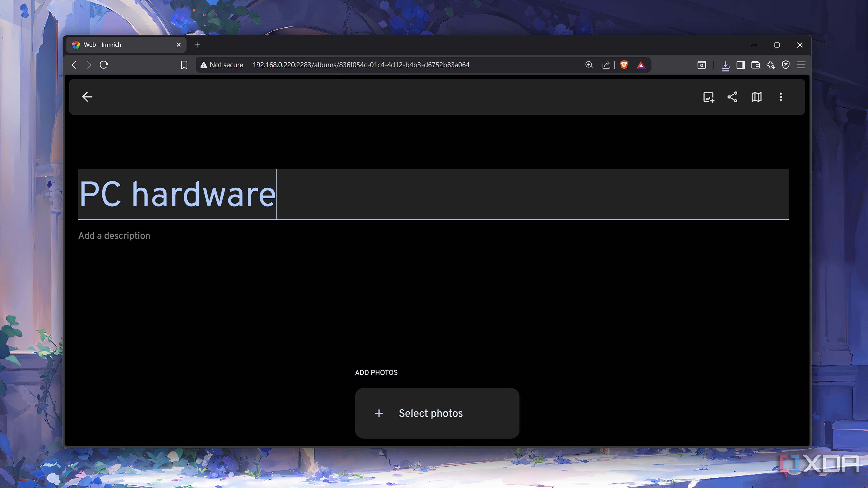
Task: Close the Web - Immich tab
Action: point(179,45)
